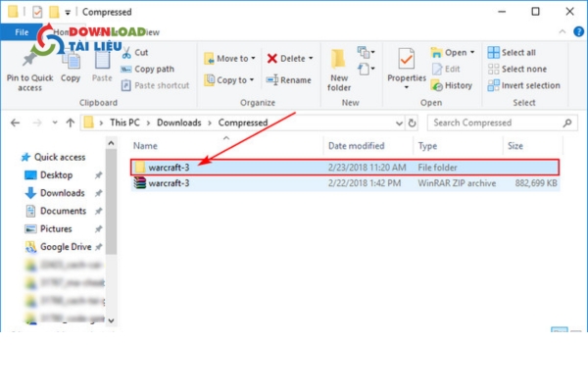Select the warcraft-3 WinRAR ZIP archive

click(170, 182)
